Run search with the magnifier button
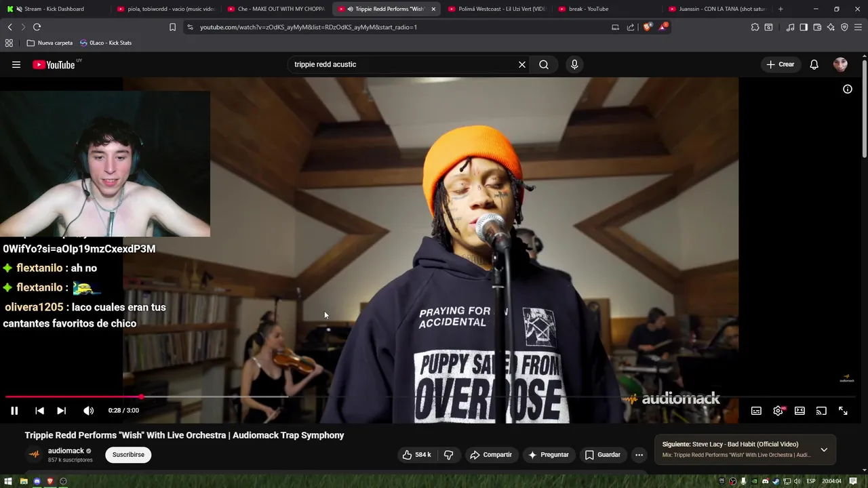Viewport: 868px width, 488px height. click(544, 64)
